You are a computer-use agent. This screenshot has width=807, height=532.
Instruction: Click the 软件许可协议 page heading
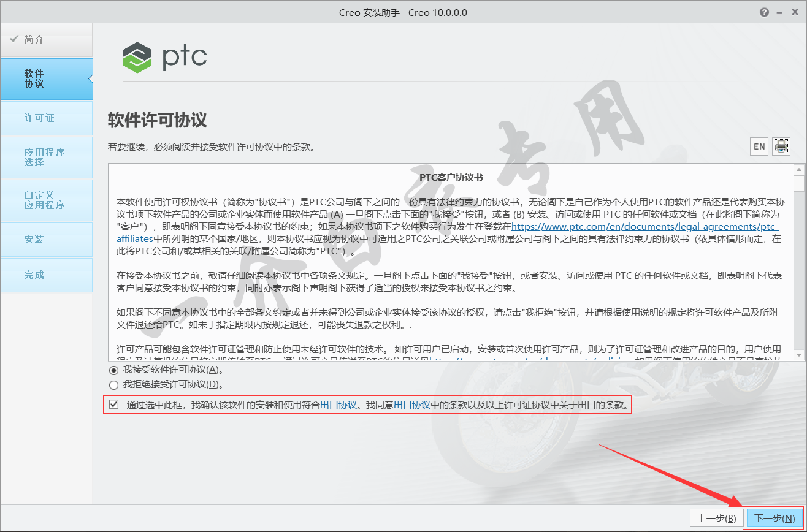(157, 120)
